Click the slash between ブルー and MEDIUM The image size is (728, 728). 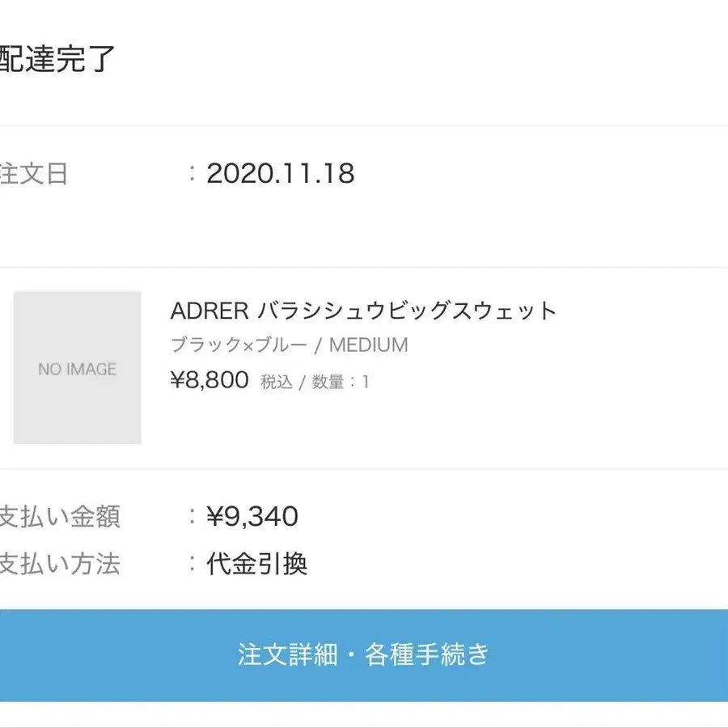pyautogui.click(x=318, y=345)
